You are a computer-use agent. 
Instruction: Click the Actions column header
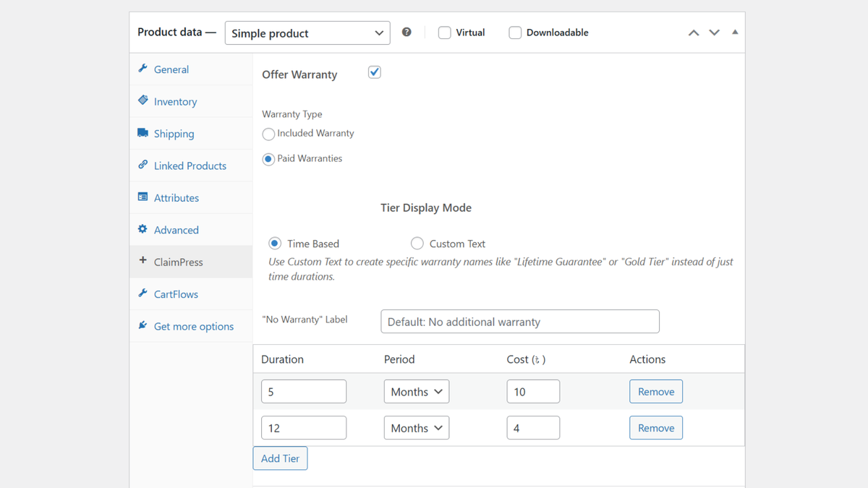coord(647,359)
